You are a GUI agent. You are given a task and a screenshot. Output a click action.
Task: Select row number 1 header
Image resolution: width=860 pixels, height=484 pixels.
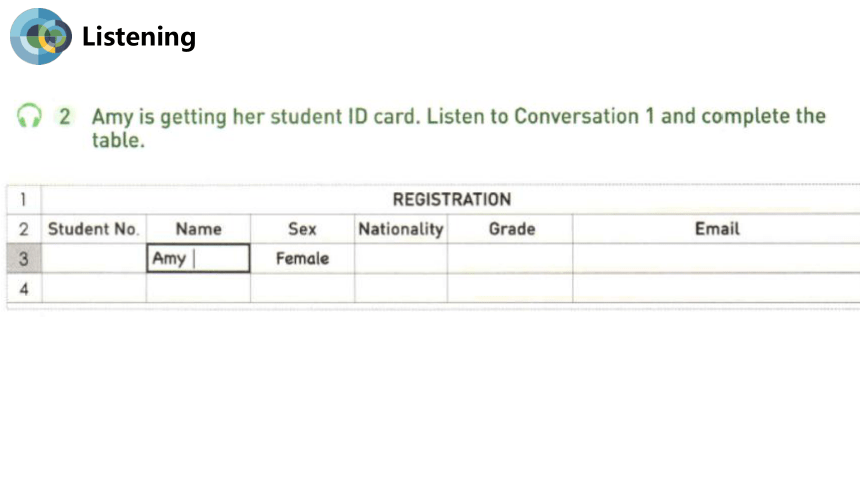[x=24, y=199]
